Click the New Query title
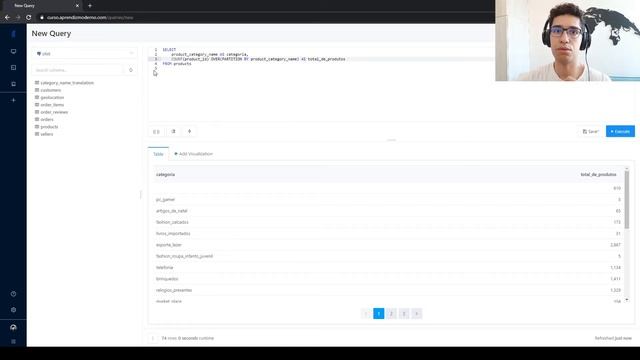Viewport: 640px width, 360px height. tap(51, 33)
